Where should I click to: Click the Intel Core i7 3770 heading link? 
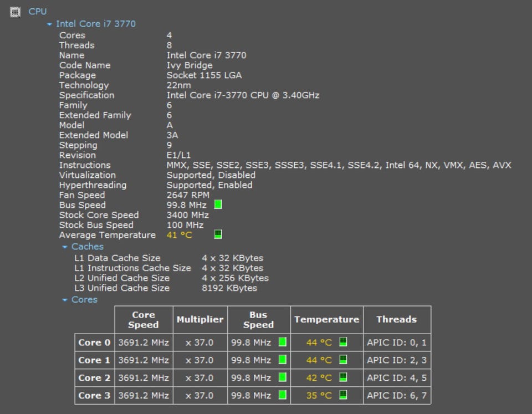point(96,24)
